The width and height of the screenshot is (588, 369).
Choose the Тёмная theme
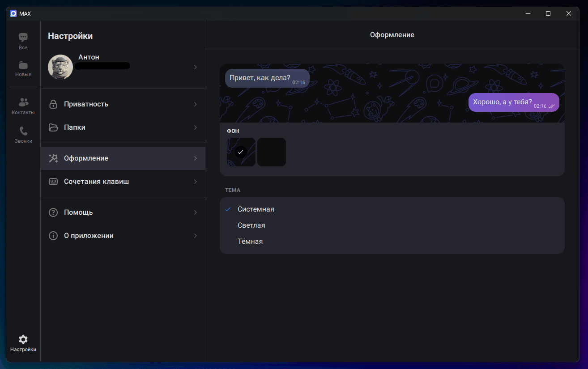pos(250,242)
